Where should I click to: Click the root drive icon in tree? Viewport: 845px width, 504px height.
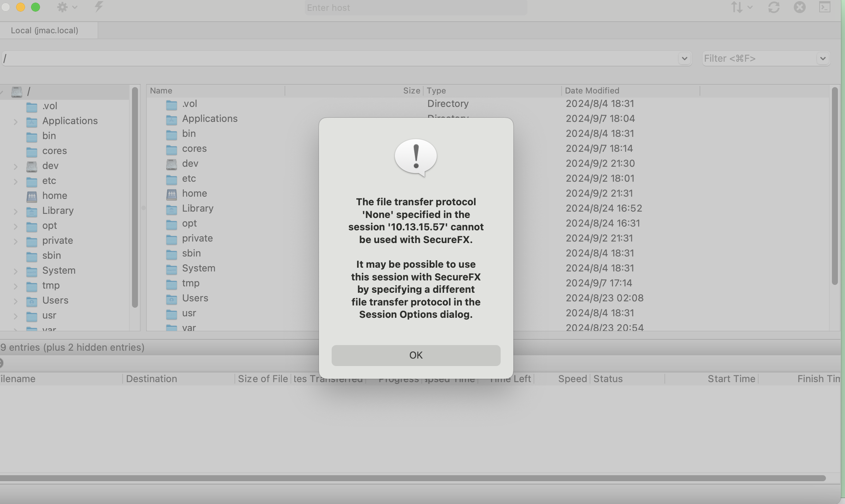(17, 92)
